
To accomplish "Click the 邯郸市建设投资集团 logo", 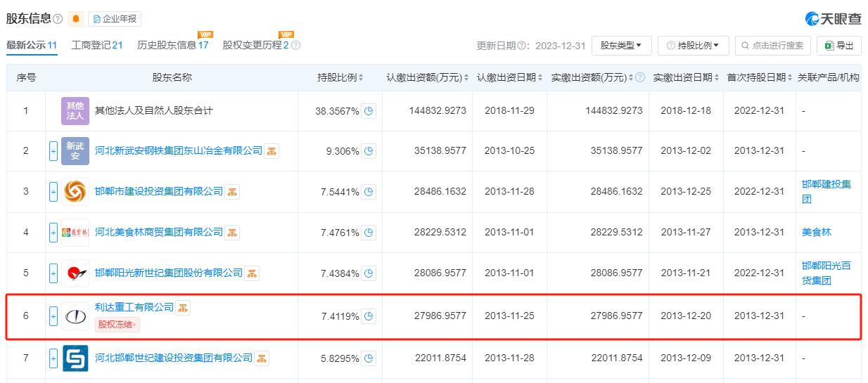I will (75, 191).
